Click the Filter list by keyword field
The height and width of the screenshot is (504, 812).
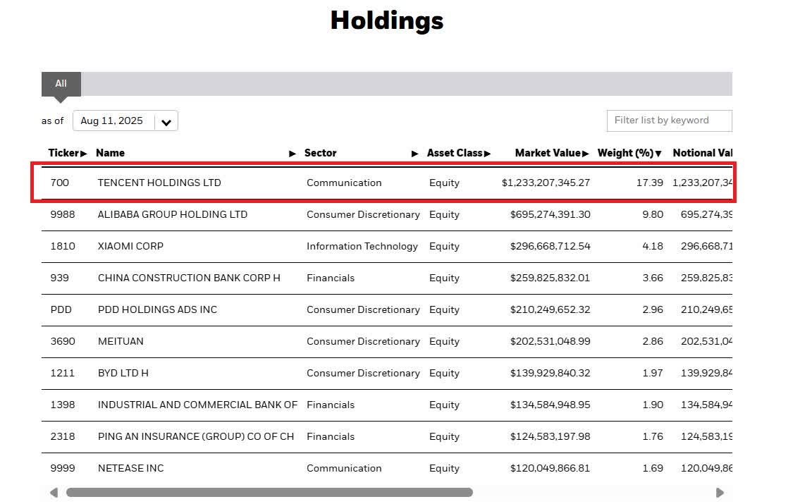[x=669, y=121]
